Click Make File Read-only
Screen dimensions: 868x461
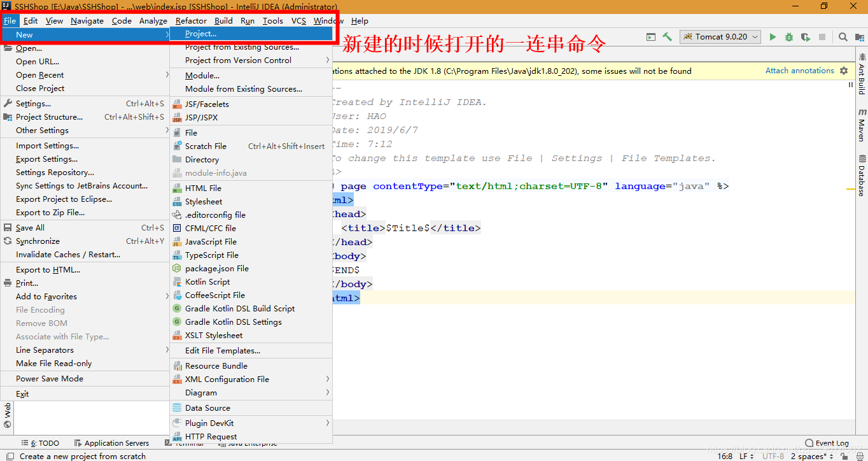click(x=85, y=364)
